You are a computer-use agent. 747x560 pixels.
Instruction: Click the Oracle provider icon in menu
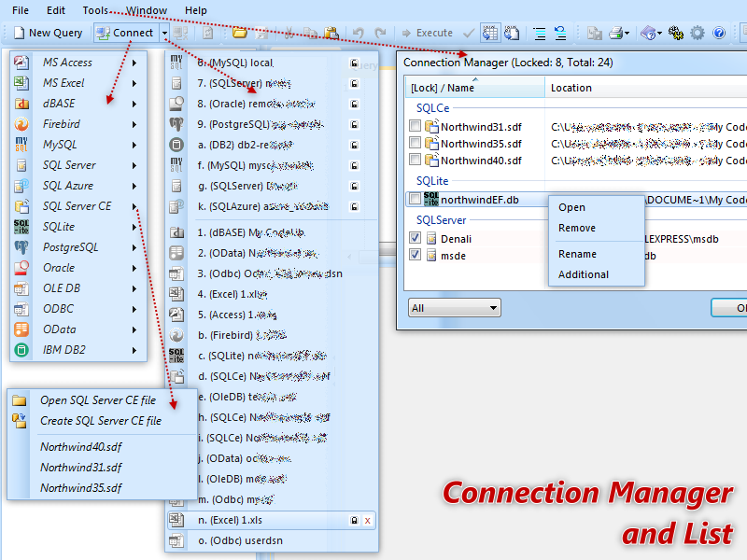[x=21, y=268]
